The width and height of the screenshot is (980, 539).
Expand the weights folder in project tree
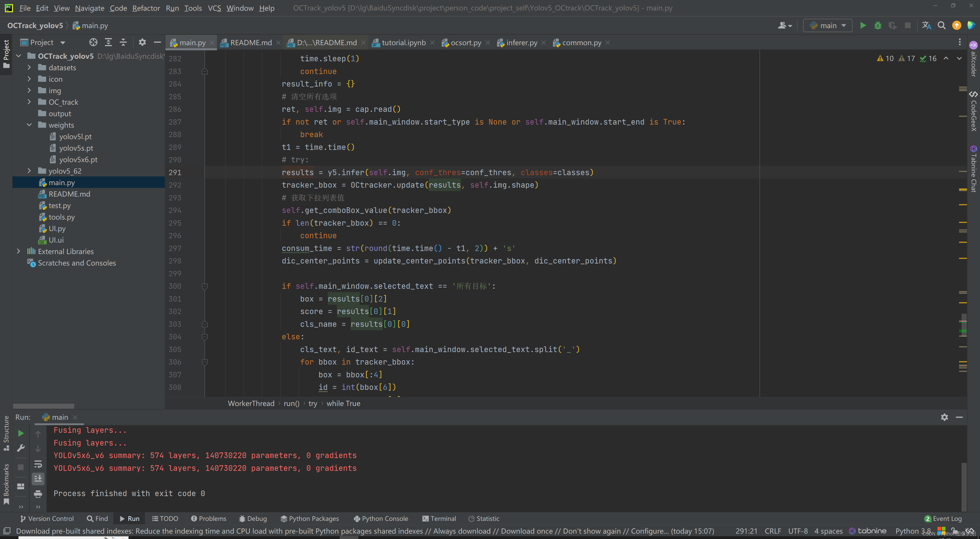click(x=29, y=125)
